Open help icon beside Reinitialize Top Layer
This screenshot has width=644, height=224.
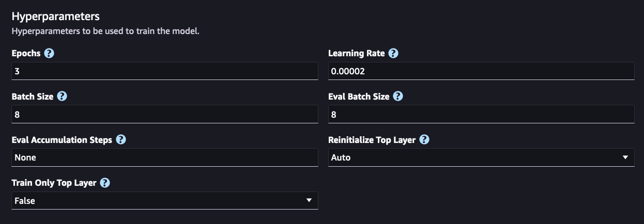424,140
